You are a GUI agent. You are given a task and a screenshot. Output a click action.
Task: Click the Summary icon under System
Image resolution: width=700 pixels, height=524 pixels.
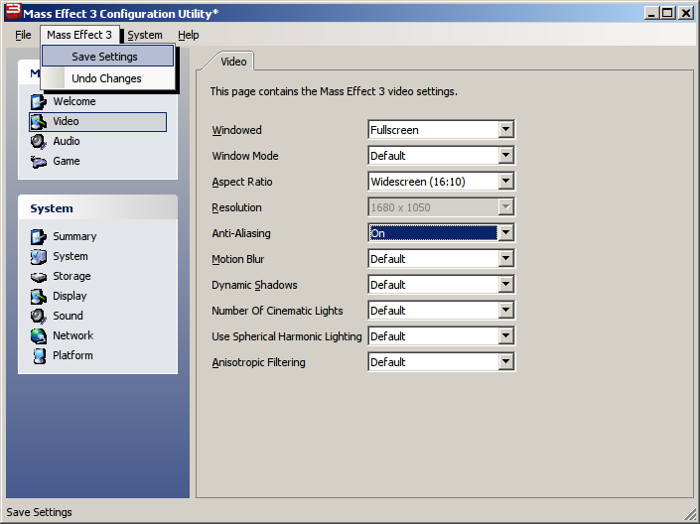[x=38, y=237]
